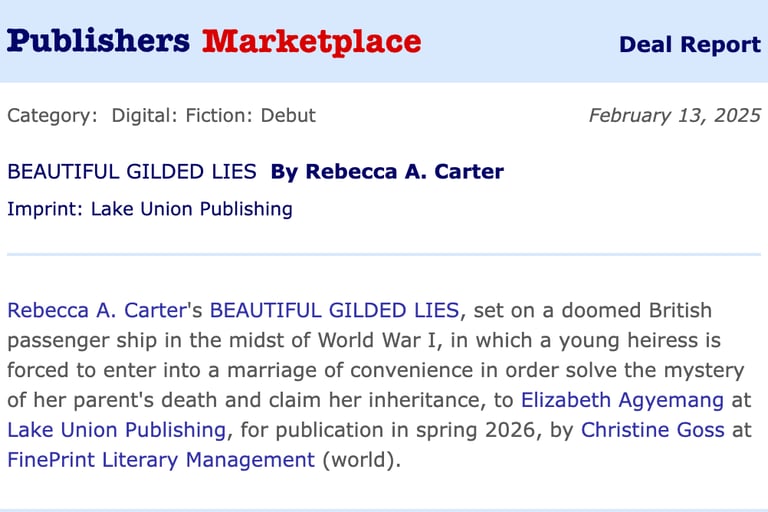
Task: Select the 'Digital: Fiction: Debut' category text
Action: point(213,115)
